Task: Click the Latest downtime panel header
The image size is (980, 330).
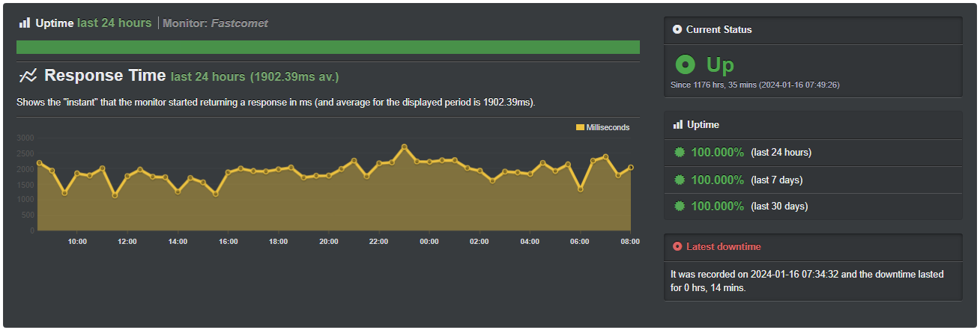Action: (718, 246)
